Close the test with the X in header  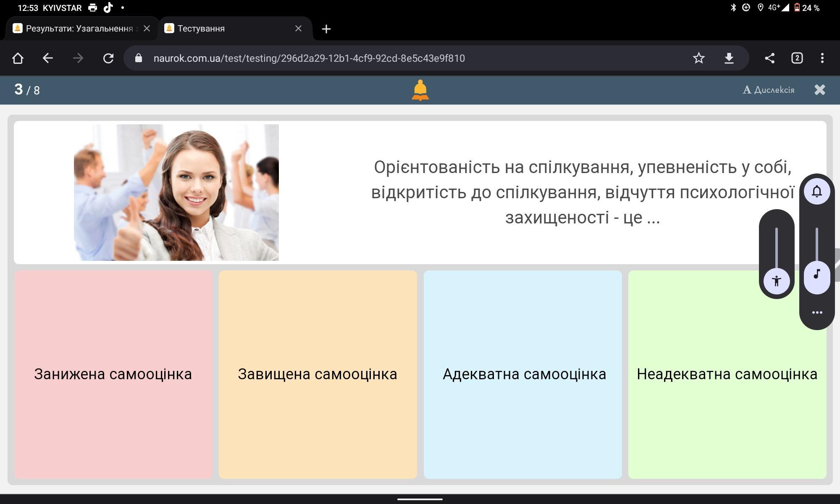click(819, 90)
